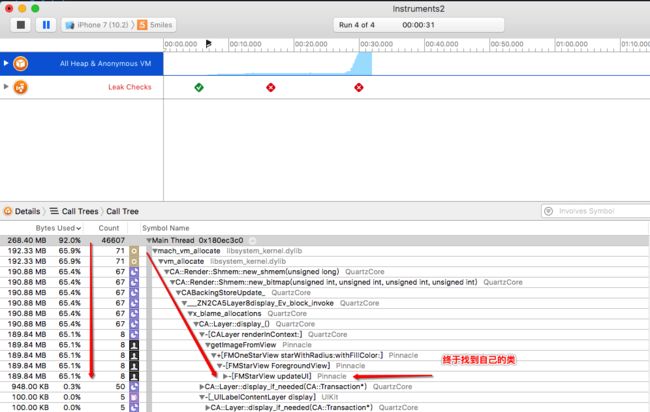Select the -[CALayer renderInContext:] row

coord(324,334)
